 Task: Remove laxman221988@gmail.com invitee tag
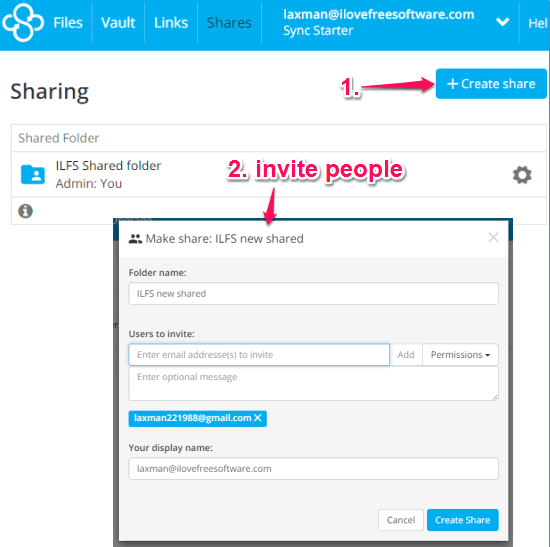click(258, 418)
